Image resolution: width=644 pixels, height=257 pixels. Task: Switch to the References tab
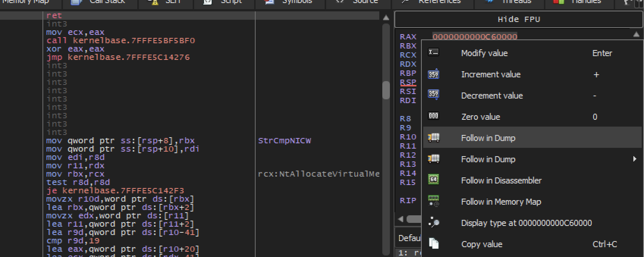click(x=432, y=2)
